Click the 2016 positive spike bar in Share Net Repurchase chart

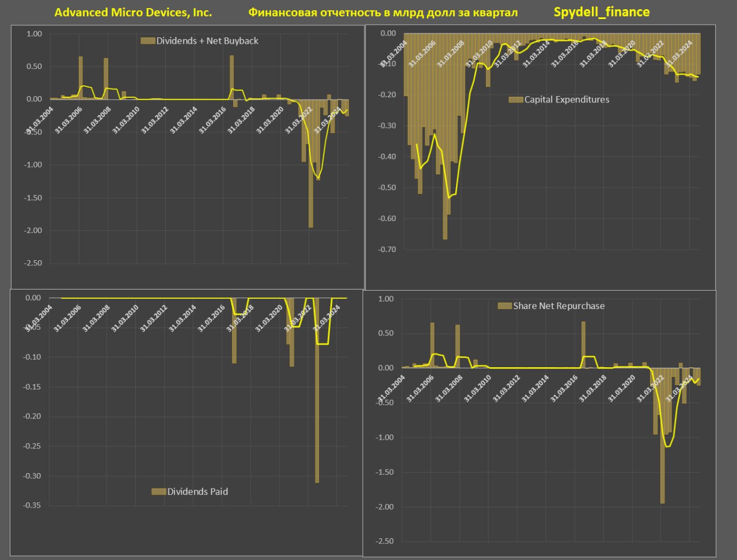click(583, 344)
